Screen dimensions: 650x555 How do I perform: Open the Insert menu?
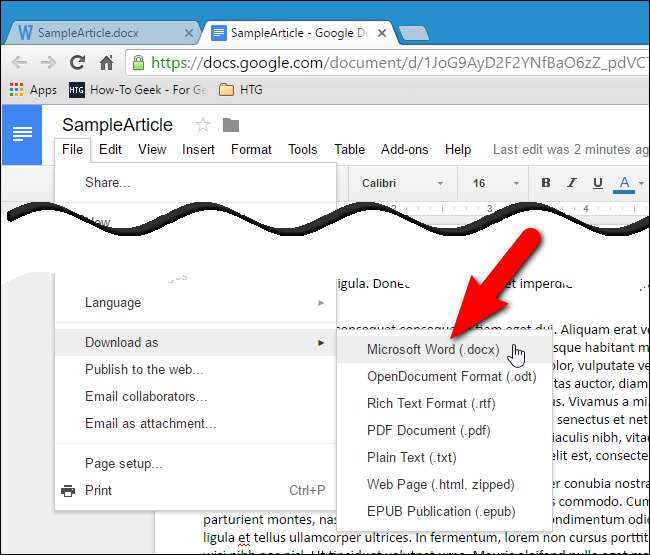point(198,149)
